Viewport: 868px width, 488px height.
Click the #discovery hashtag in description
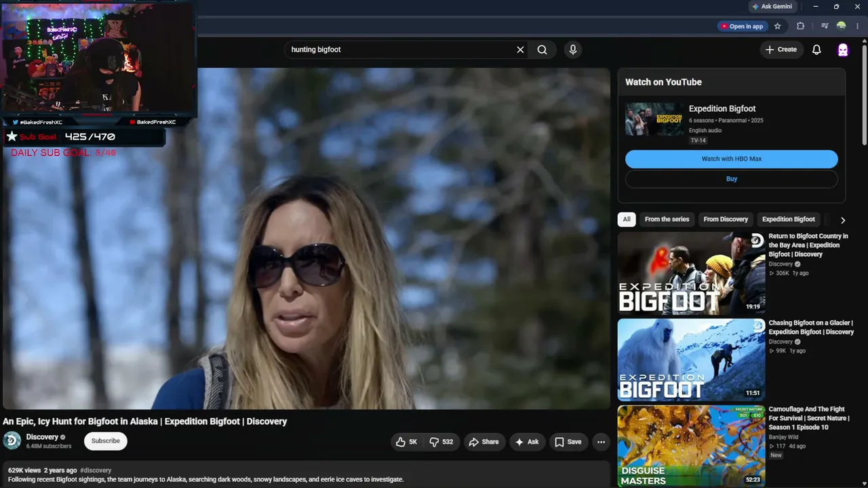coord(96,470)
